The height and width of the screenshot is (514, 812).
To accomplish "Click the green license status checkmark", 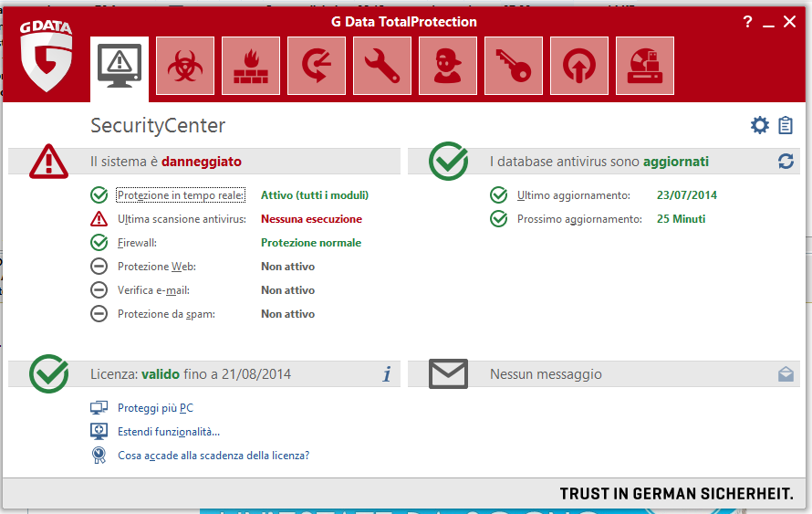I will pyautogui.click(x=48, y=373).
